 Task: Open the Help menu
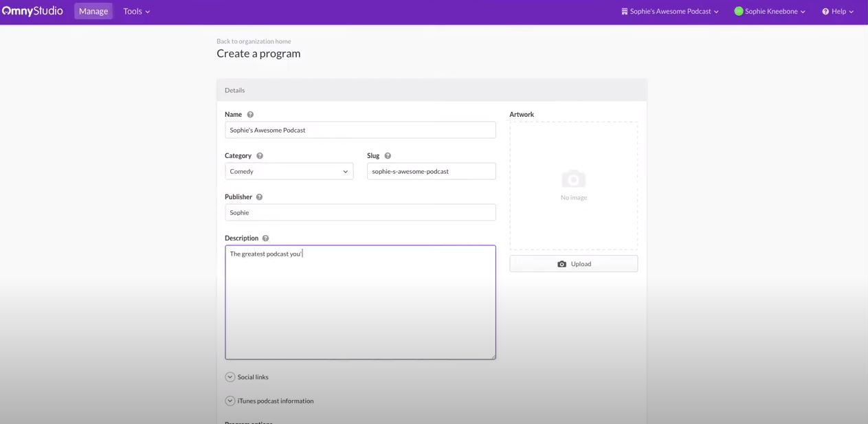pyautogui.click(x=838, y=11)
